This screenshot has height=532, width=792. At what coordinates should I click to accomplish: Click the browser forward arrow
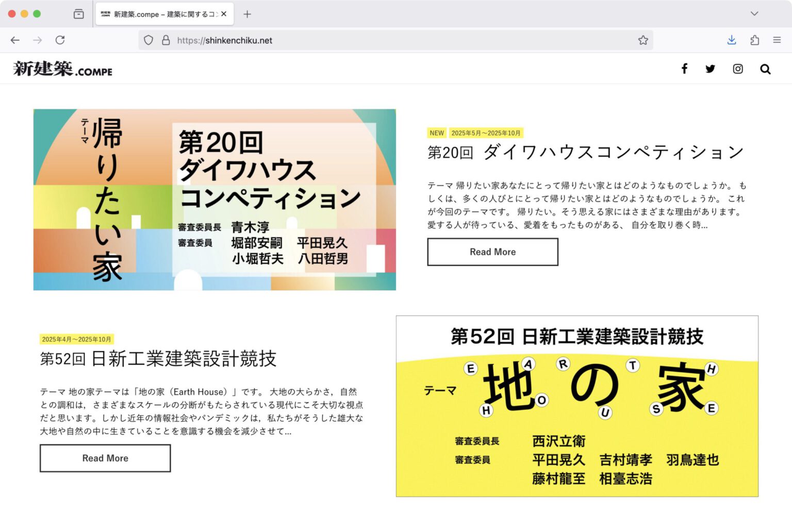(38, 40)
